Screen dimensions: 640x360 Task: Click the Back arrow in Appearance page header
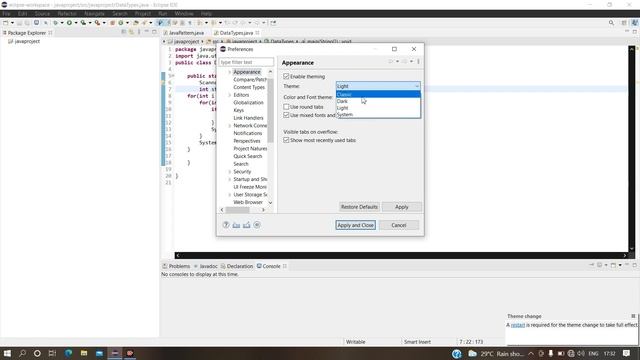click(x=391, y=62)
